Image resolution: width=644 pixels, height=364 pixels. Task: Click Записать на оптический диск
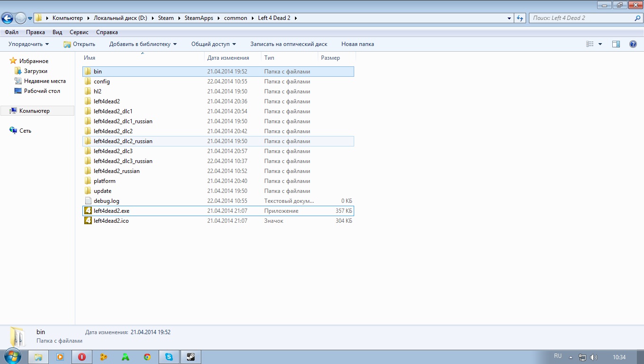point(288,44)
